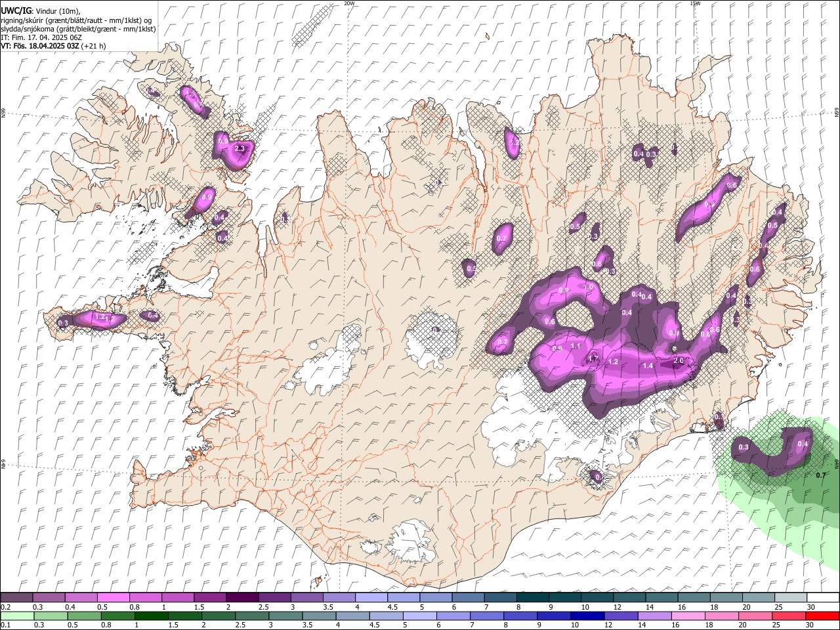Pick the darkest purple swatch labeled 2 in top legend
The height and width of the screenshot is (630, 840).
pos(241,597)
